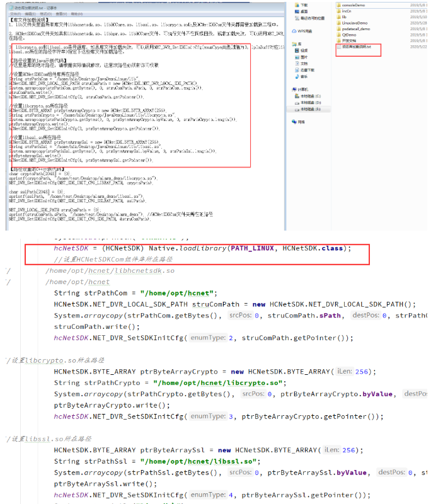Select the consoleDemo folder in Explorer
The height and width of the screenshot is (504, 443).
tap(351, 5)
